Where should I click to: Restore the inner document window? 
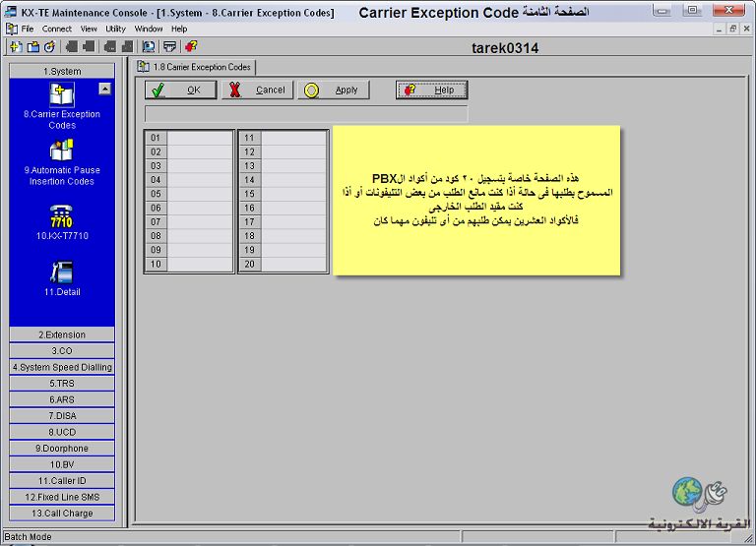(x=732, y=30)
